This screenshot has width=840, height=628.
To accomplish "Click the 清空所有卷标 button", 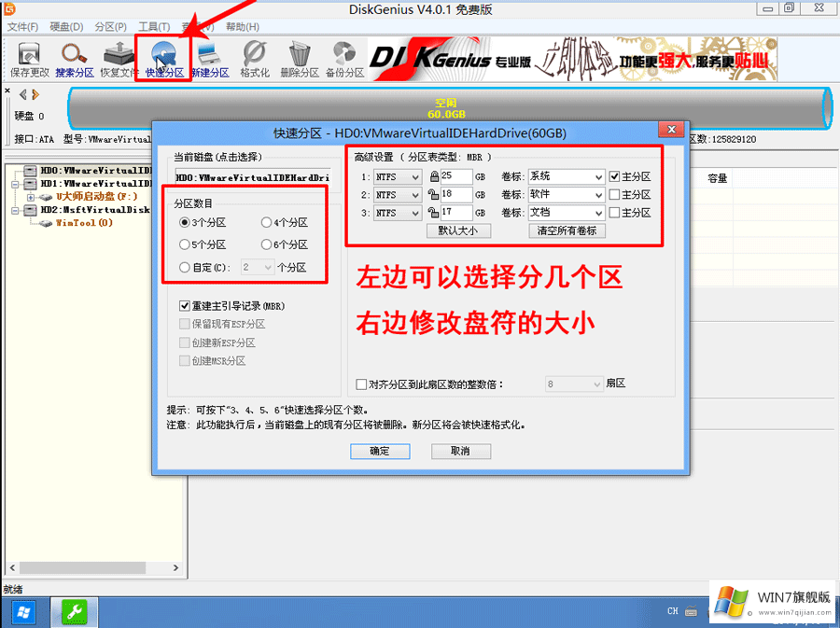I will pos(567,230).
